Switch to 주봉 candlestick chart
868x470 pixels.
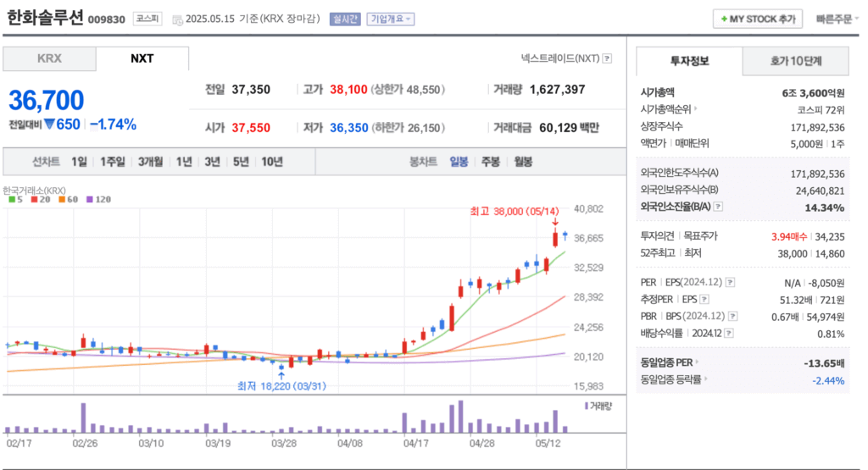click(491, 162)
